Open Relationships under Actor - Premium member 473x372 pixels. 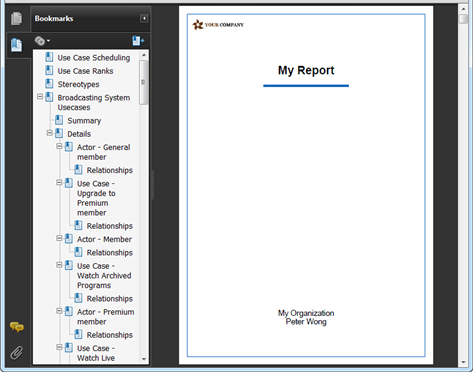coord(110,335)
